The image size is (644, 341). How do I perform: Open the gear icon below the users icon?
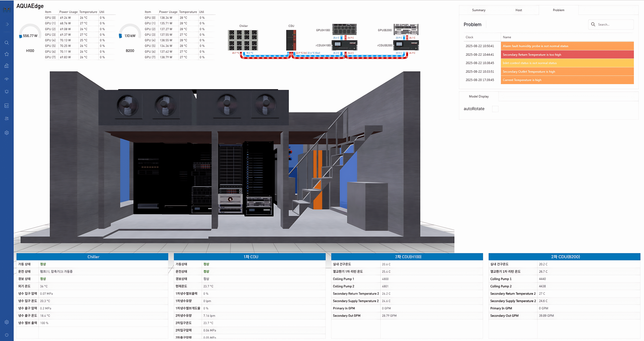[7, 133]
